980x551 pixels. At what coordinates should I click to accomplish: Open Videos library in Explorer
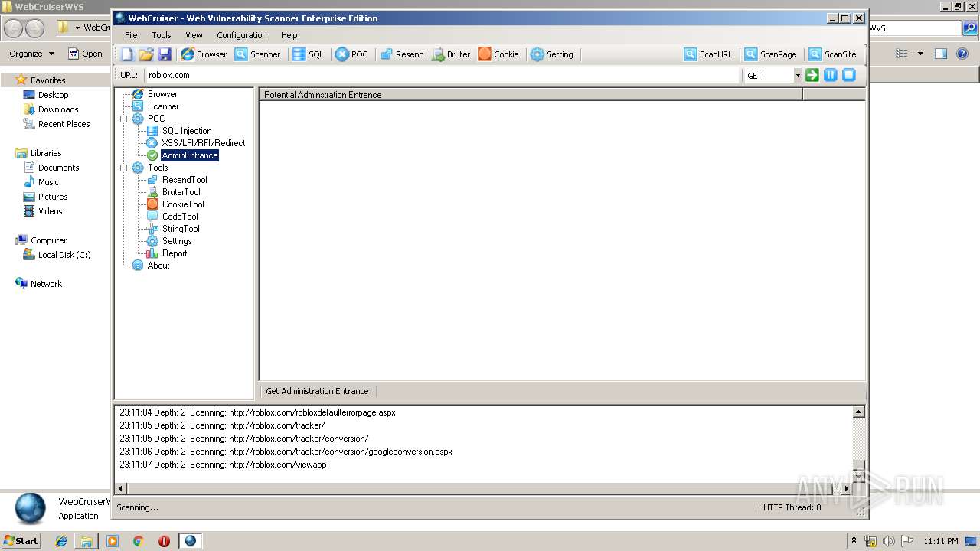[50, 211]
